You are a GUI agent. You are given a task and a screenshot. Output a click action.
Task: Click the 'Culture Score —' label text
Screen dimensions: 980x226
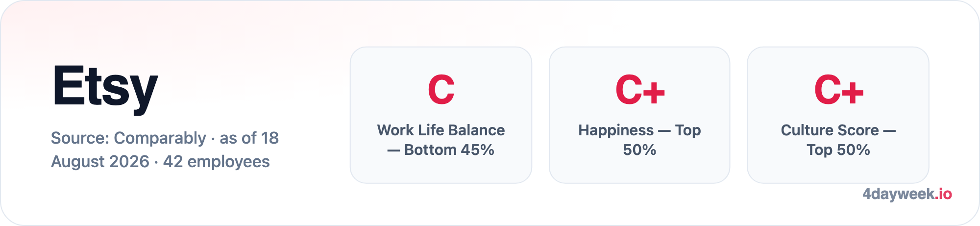pos(838,130)
